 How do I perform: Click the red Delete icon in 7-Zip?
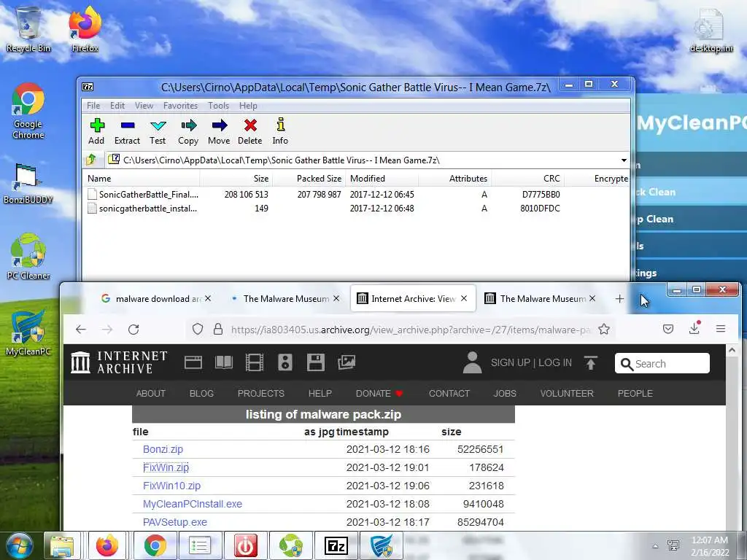click(x=250, y=131)
